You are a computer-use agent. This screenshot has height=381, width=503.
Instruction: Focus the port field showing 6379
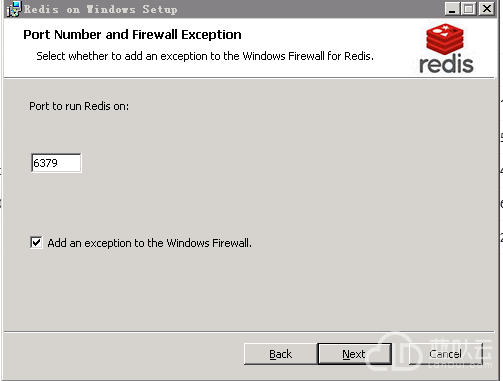56,163
